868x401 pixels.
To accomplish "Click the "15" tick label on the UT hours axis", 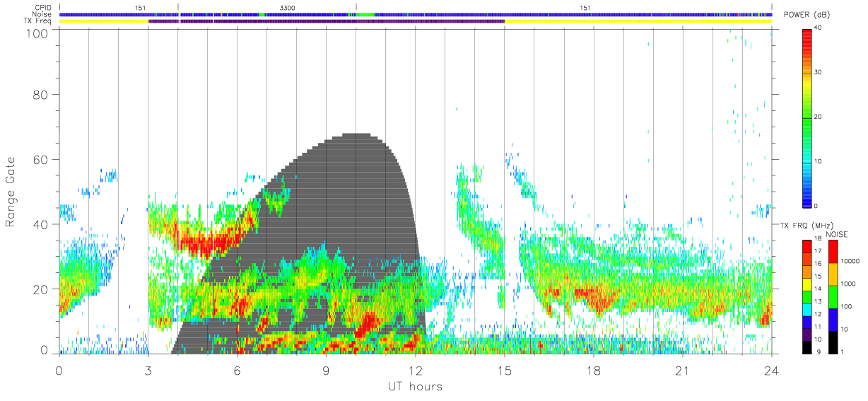I will 505,370.
